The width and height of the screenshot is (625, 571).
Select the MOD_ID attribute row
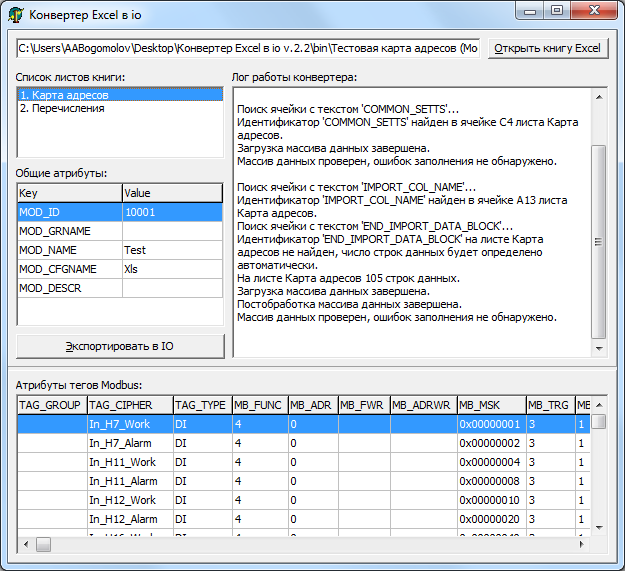tap(68, 212)
